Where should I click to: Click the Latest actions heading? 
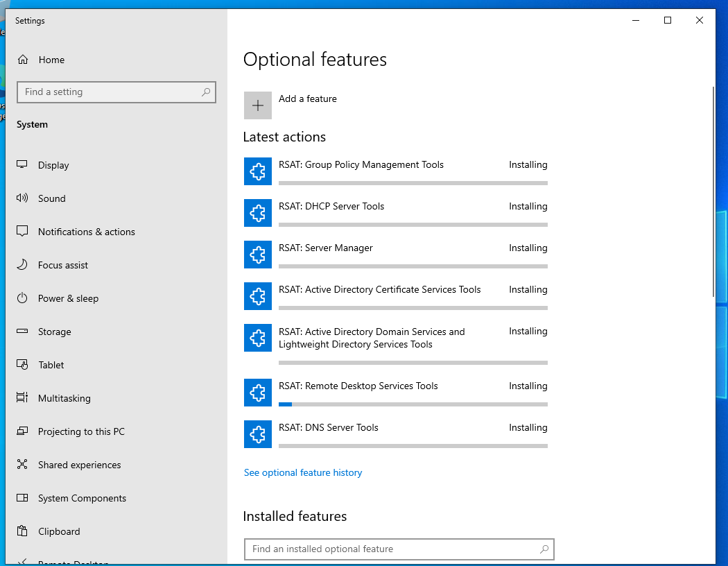[284, 137]
